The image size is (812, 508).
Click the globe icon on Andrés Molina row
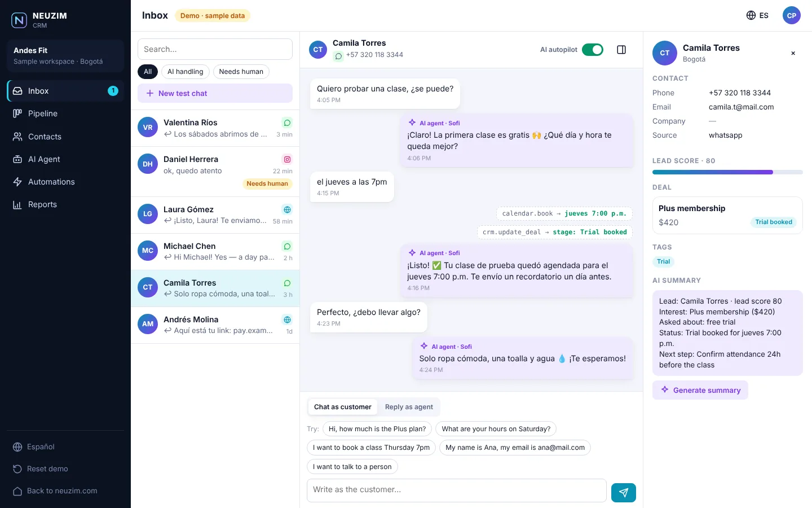point(287,319)
